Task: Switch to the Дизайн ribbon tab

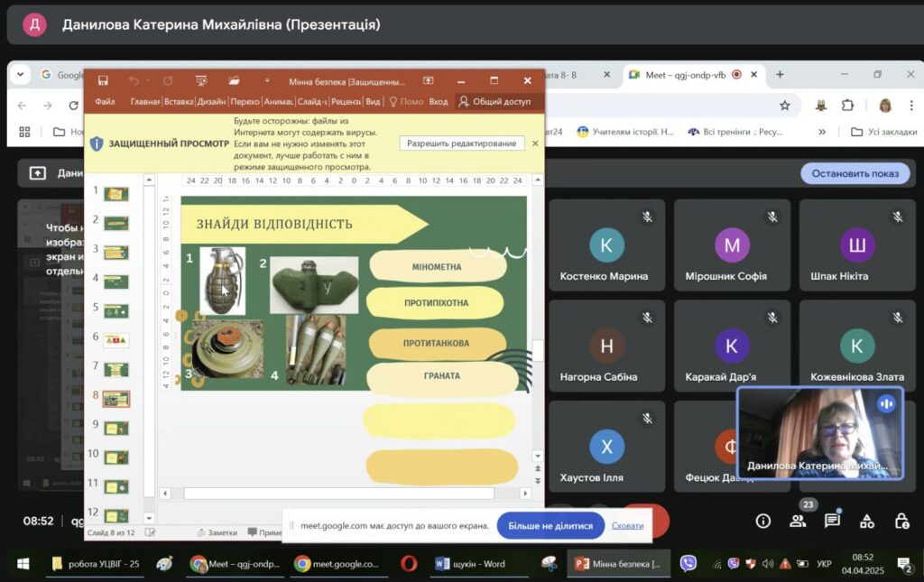Action: click(x=211, y=101)
